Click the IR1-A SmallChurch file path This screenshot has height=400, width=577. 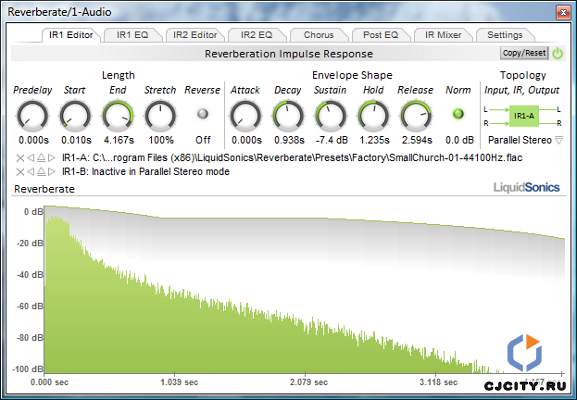[x=292, y=158]
